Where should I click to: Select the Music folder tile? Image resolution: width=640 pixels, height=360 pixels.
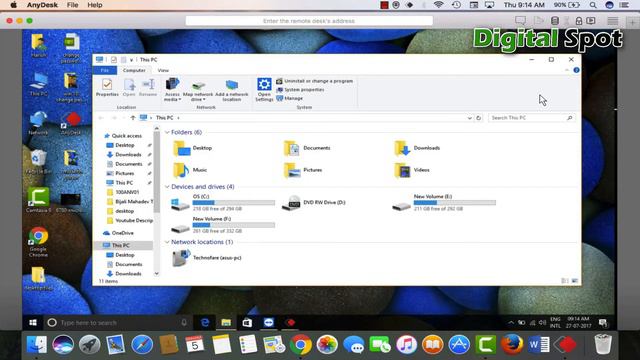(190, 170)
